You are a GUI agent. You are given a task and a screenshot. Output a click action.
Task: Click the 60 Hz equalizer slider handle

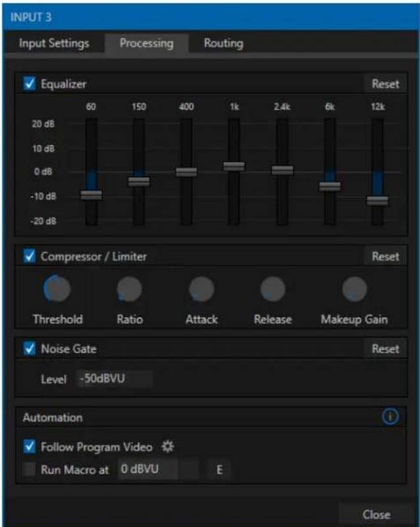pos(91,195)
